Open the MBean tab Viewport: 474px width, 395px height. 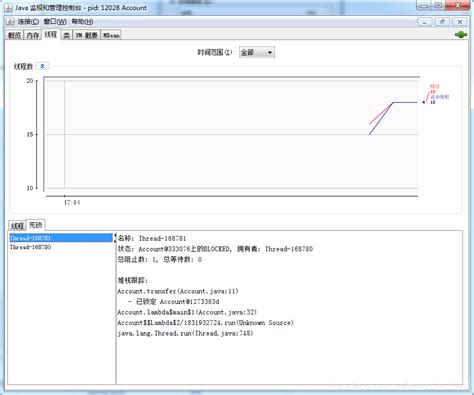point(111,35)
